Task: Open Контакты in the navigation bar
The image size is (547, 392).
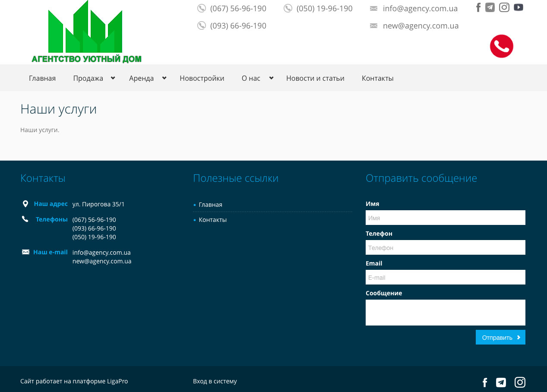Action: point(377,78)
